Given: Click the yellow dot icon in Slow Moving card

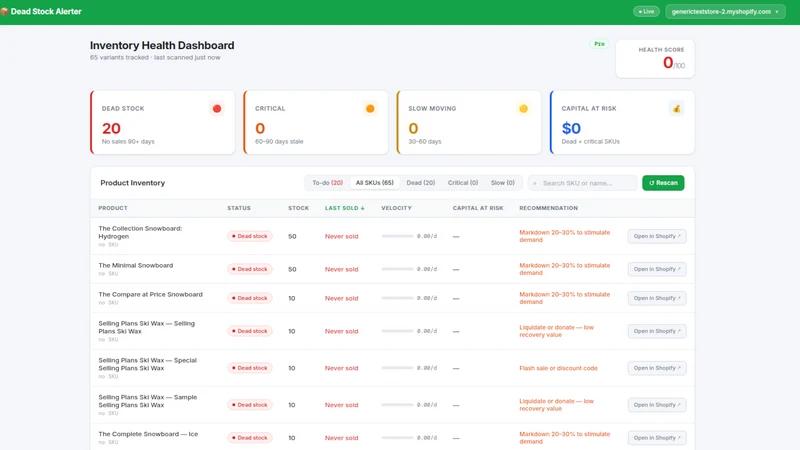Looking at the screenshot, I should (523, 109).
